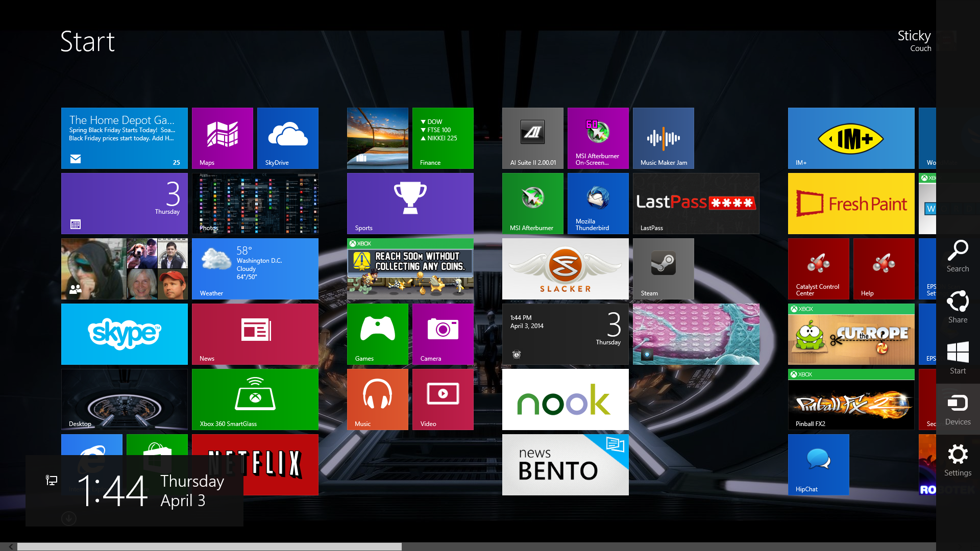
Task: Click the Sticky Couch account name
Action: click(914, 41)
